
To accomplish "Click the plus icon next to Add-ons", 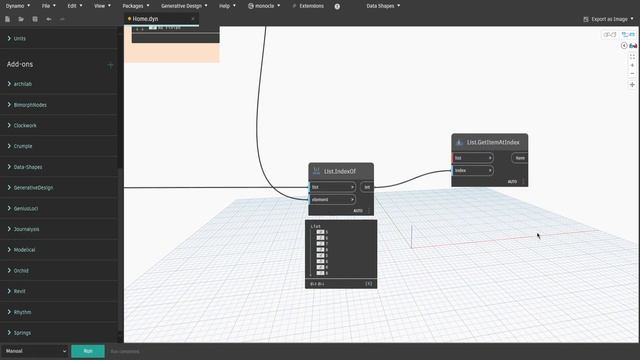I will [110, 65].
